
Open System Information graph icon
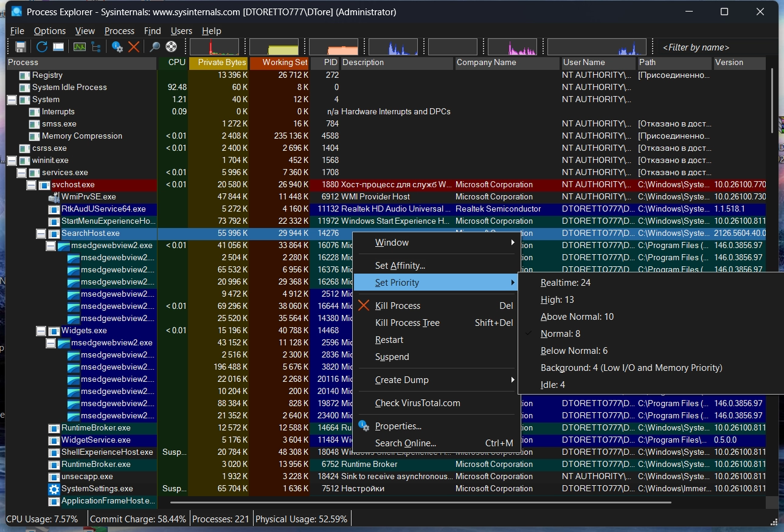click(x=79, y=47)
